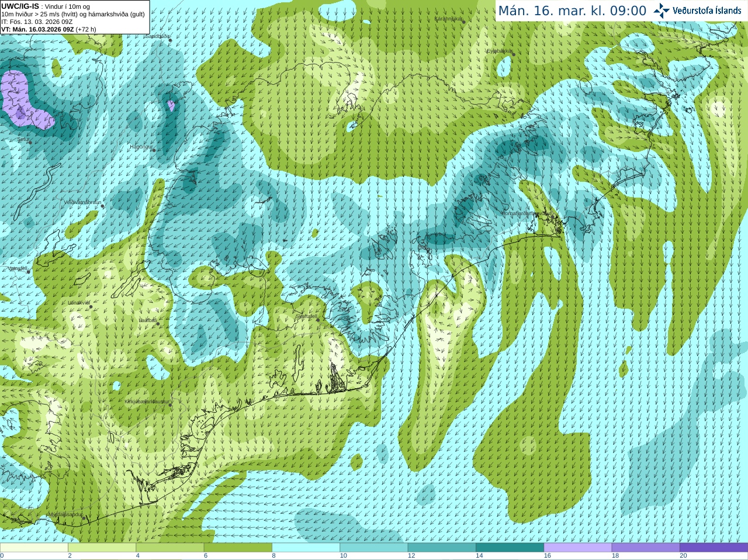Click the 'Veðurstofa Íslands' text
Screen dimensions: 748x560
click(x=707, y=11)
